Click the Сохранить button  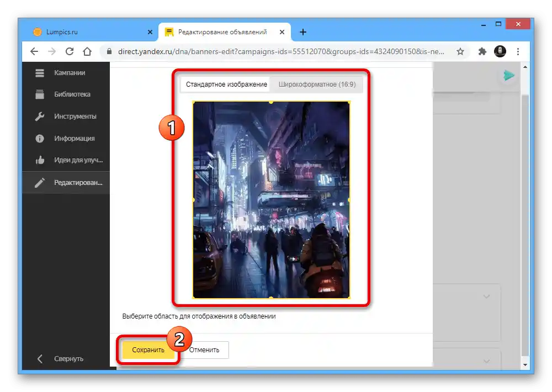pos(148,350)
